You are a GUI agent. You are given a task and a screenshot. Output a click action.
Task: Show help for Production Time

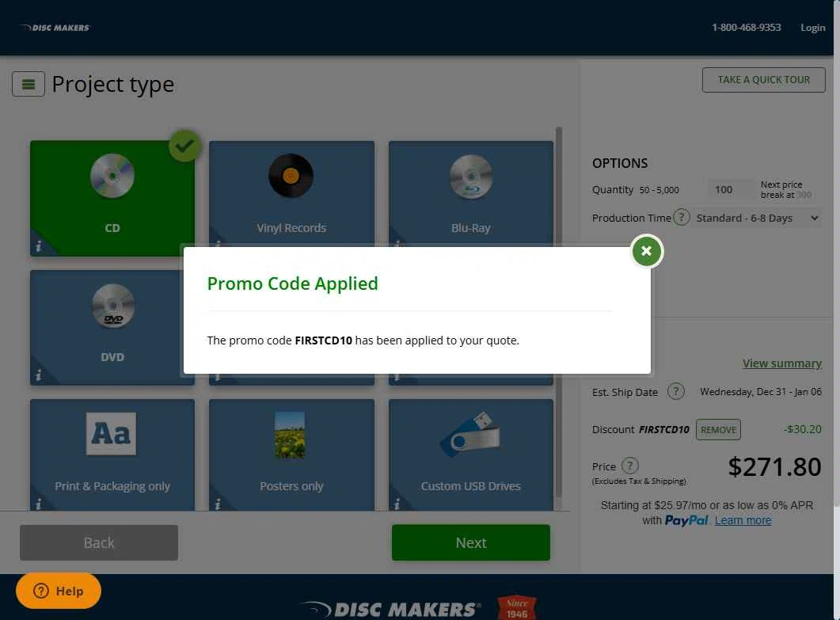[682, 218]
